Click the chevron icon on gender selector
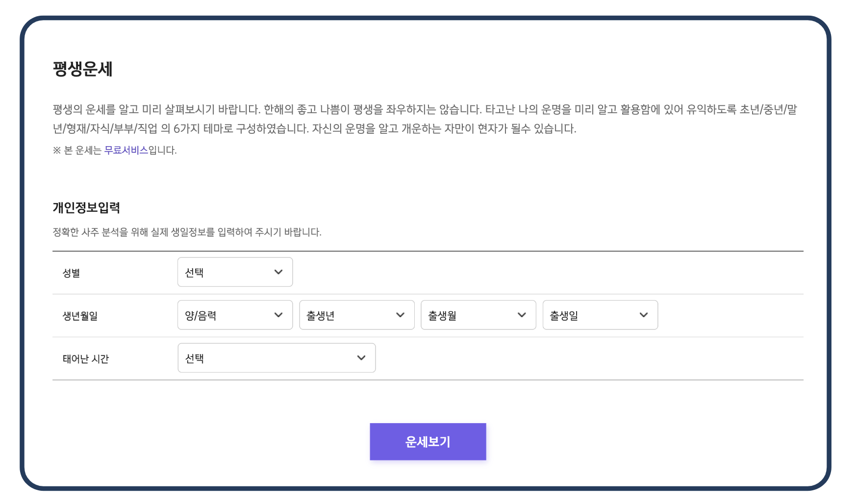 (x=278, y=272)
